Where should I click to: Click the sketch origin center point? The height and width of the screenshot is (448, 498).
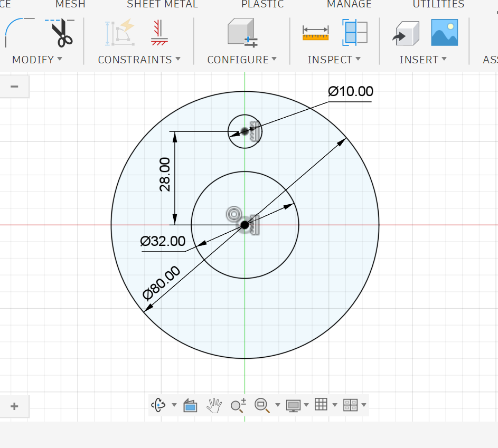point(245,225)
